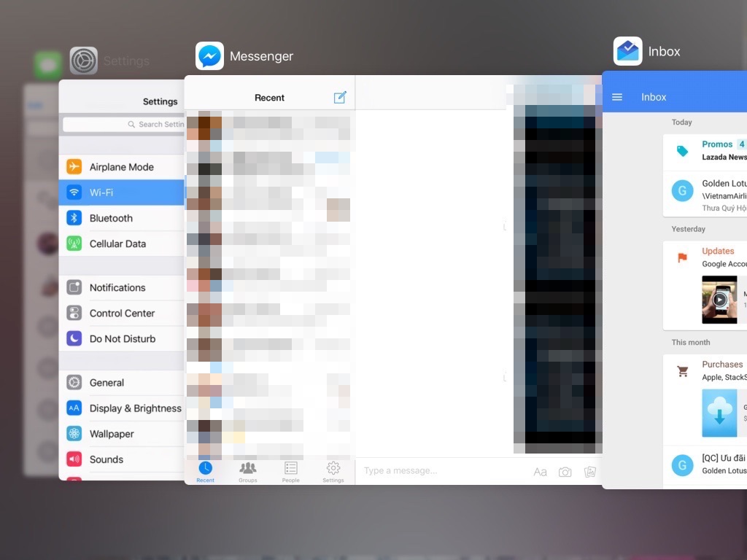Play the video thumbnail in Updates

[x=720, y=299]
